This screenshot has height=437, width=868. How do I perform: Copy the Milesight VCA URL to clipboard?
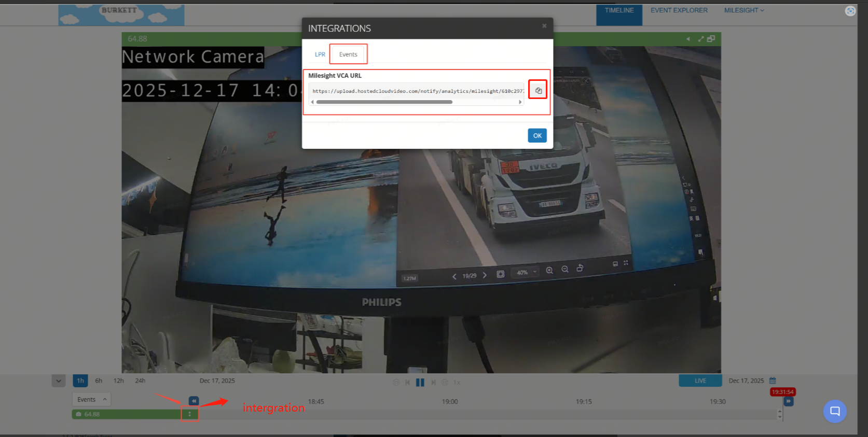pyautogui.click(x=538, y=90)
